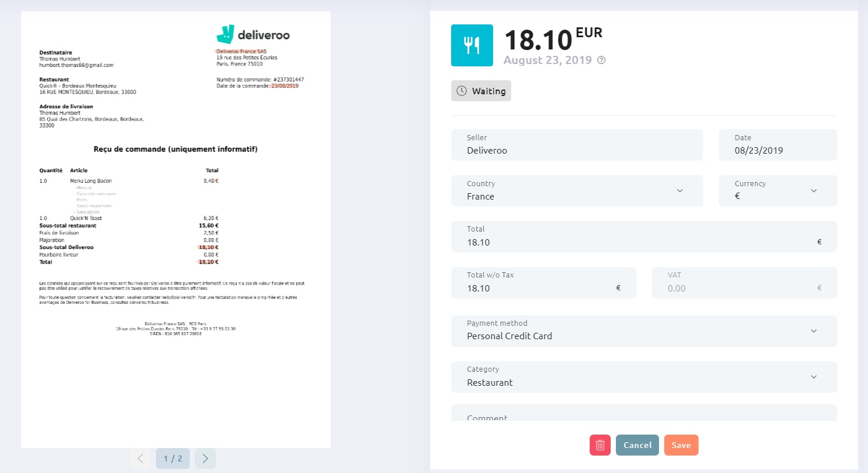Delete the expense with the red trash button

click(600, 445)
